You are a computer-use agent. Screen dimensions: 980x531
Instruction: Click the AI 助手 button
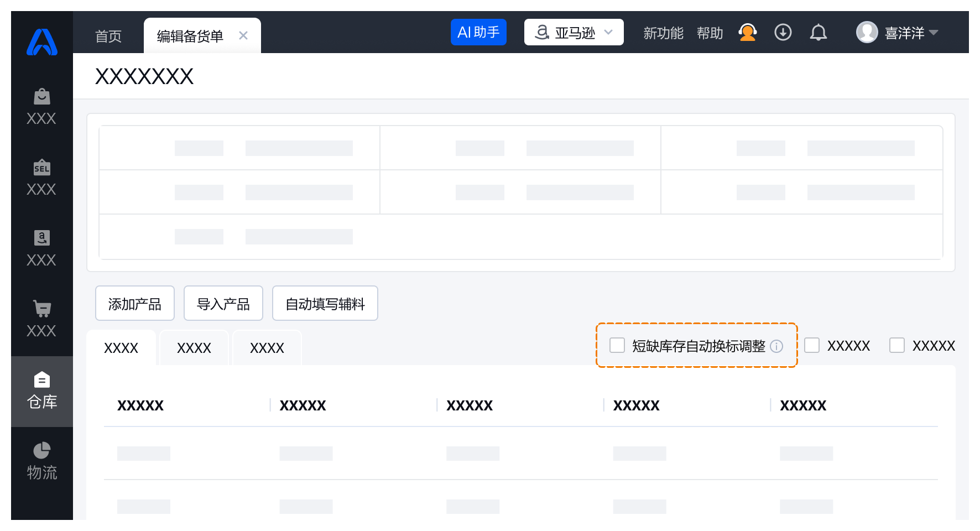pyautogui.click(x=479, y=32)
